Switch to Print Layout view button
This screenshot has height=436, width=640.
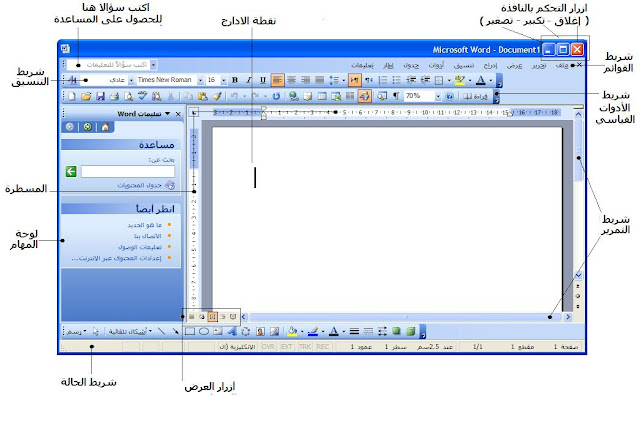(213, 317)
